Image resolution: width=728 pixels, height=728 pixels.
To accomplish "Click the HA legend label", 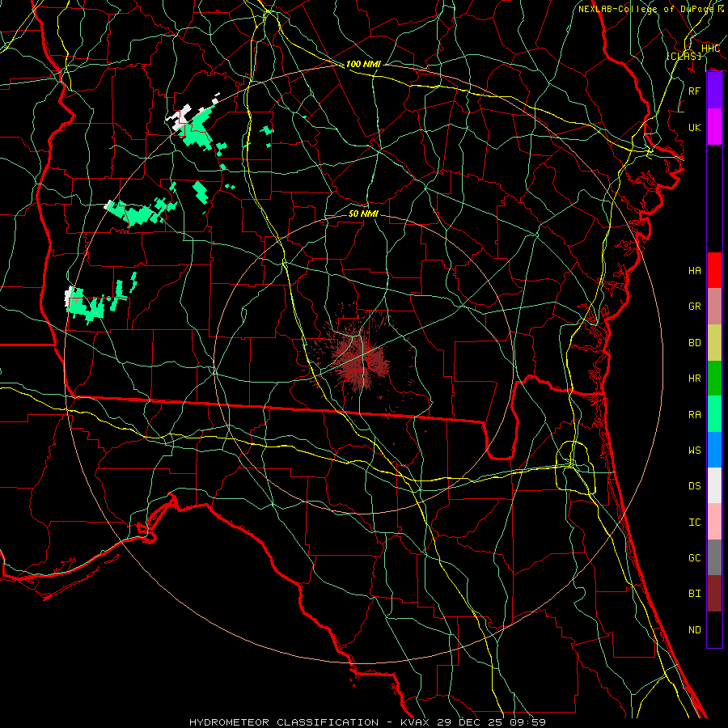I will tap(694, 270).
